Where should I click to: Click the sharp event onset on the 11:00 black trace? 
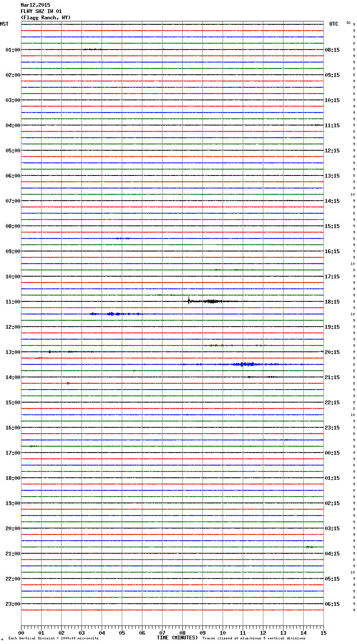189,300
